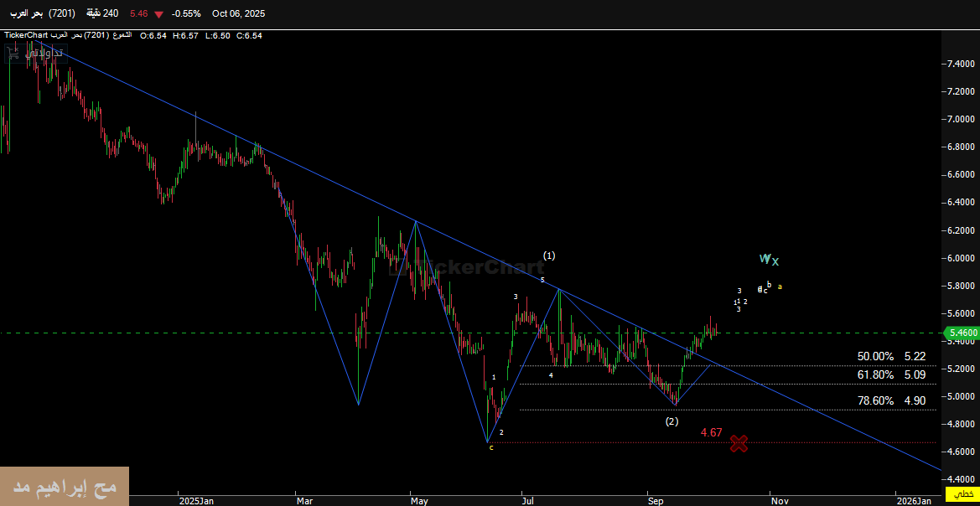Select the 78.60% 4.90 Fibonacci level label
The height and width of the screenshot is (506, 980).
(890, 401)
